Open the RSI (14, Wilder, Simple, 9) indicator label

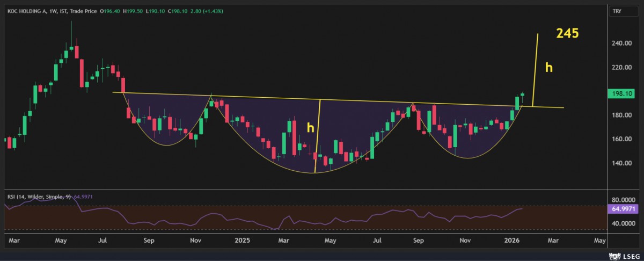click(x=39, y=197)
